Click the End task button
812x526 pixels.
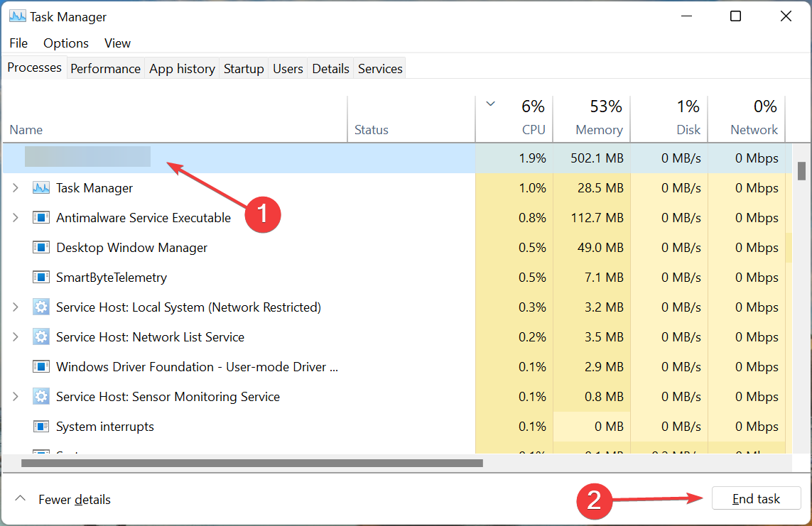(x=756, y=498)
